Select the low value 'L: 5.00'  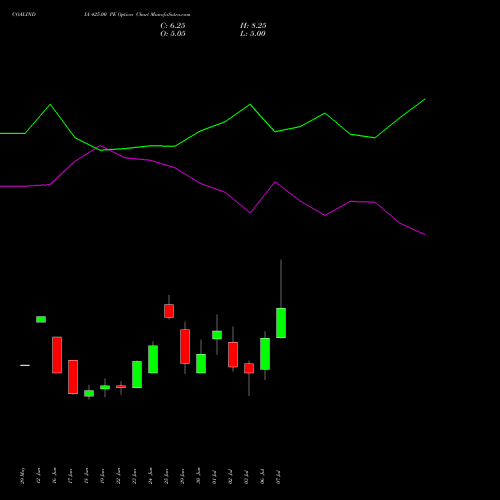(x=253, y=34)
